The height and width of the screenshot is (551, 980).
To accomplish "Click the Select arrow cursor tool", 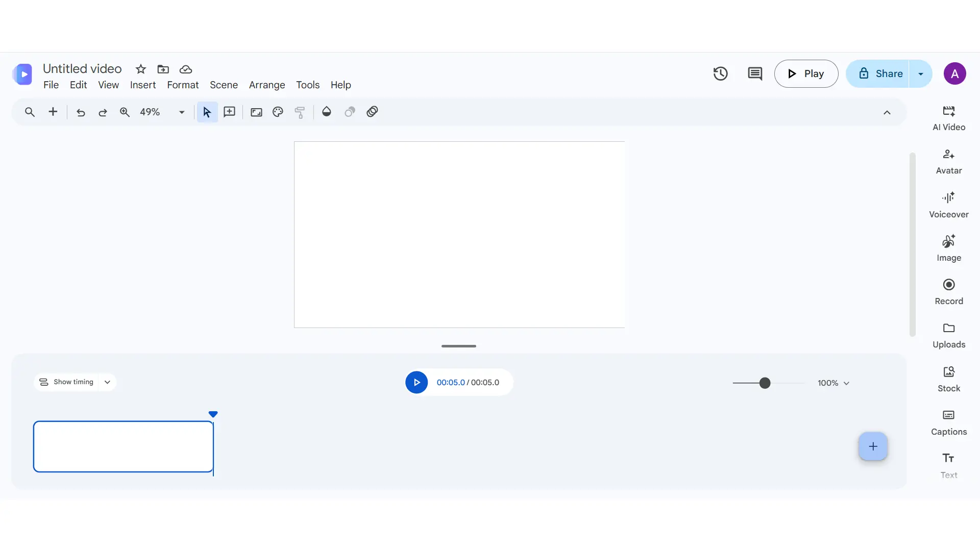I will click(x=207, y=112).
